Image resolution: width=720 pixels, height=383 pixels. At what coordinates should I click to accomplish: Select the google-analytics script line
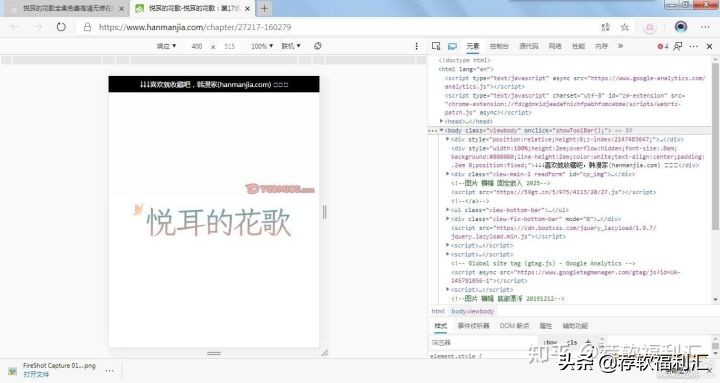coord(574,82)
